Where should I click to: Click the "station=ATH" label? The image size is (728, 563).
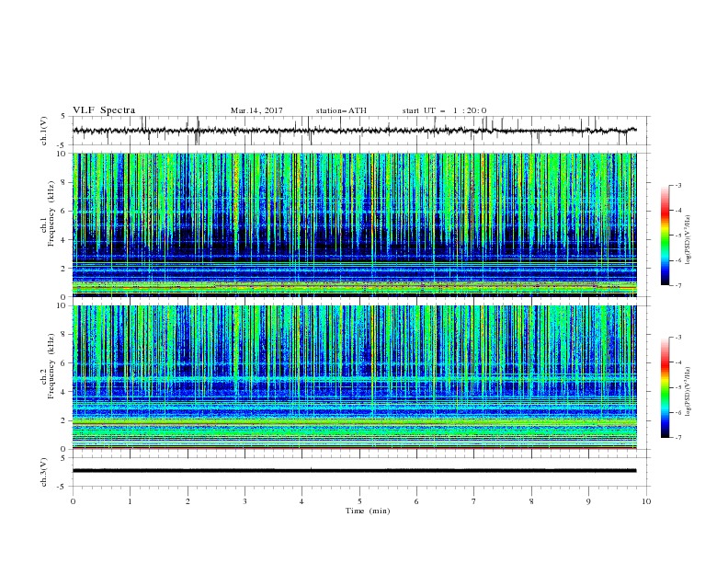(341, 110)
